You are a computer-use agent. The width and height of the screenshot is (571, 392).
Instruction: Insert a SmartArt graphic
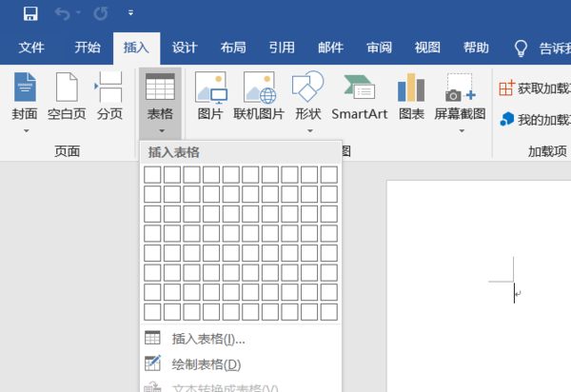pyautogui.click(x=359, y=96)
